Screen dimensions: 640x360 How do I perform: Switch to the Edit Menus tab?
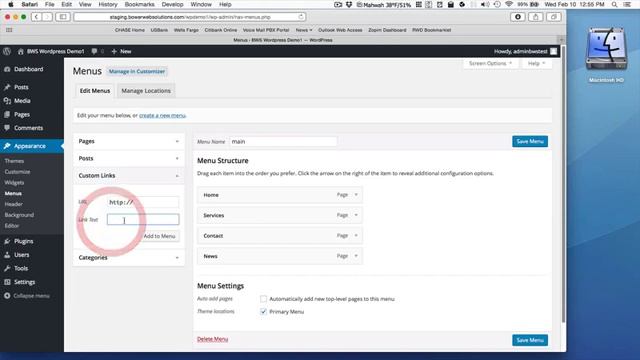pyautogui.click(x=95, y=91)
